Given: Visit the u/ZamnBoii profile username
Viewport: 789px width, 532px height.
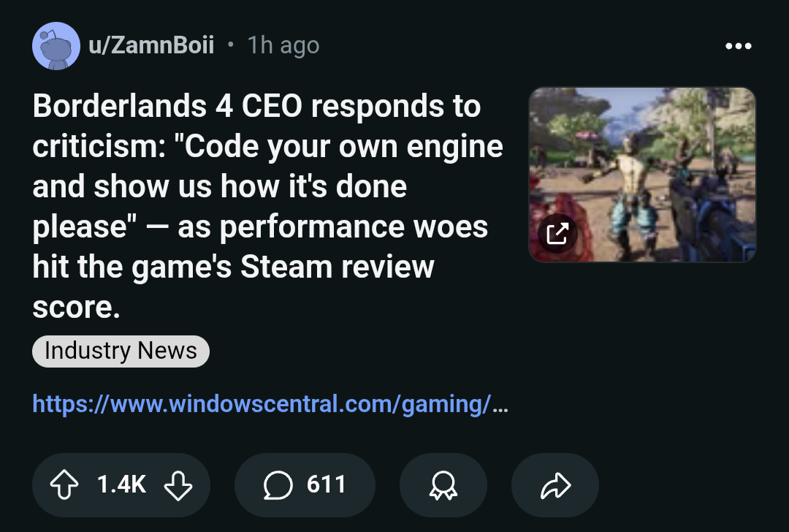Looking at the screenshot, I should (151, 45).
